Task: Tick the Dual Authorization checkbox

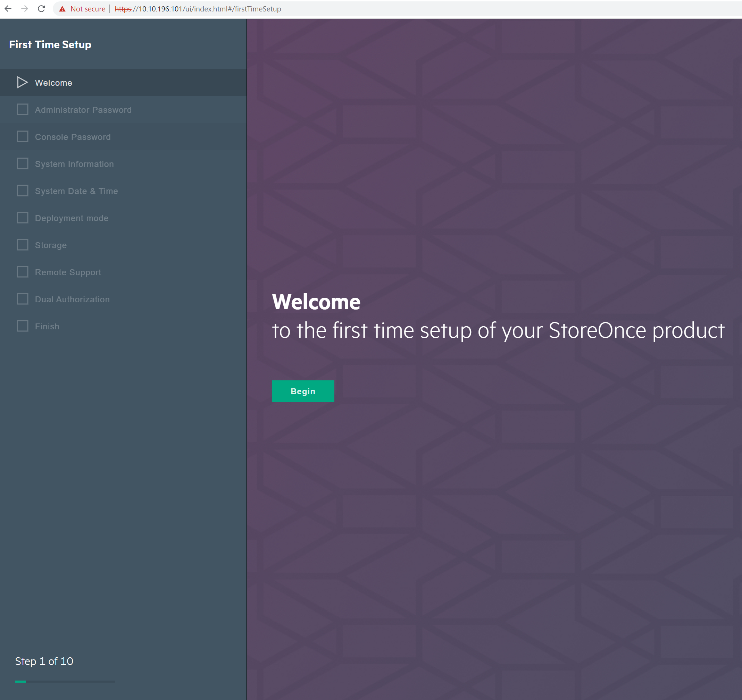Action: [x=22, y=299]
